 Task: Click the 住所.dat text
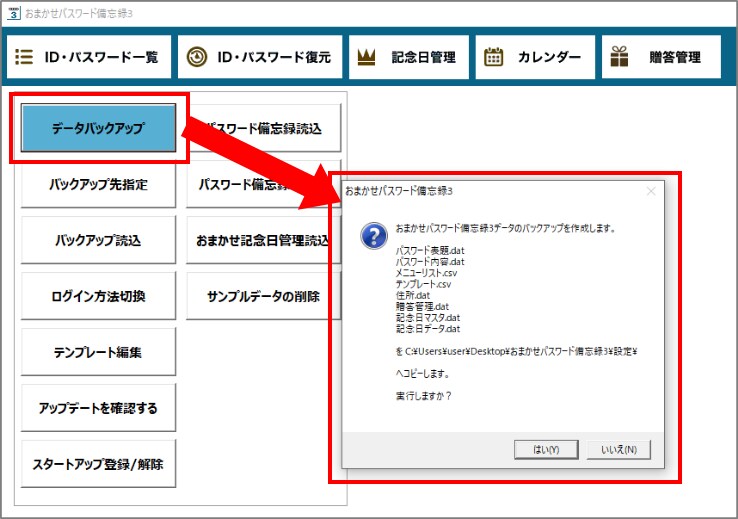[413, 295]
